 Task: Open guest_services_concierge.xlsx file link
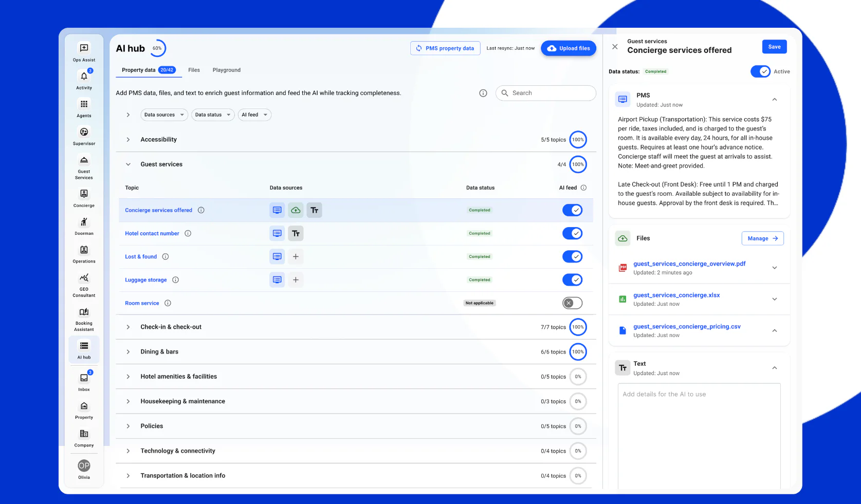point(676,295)
